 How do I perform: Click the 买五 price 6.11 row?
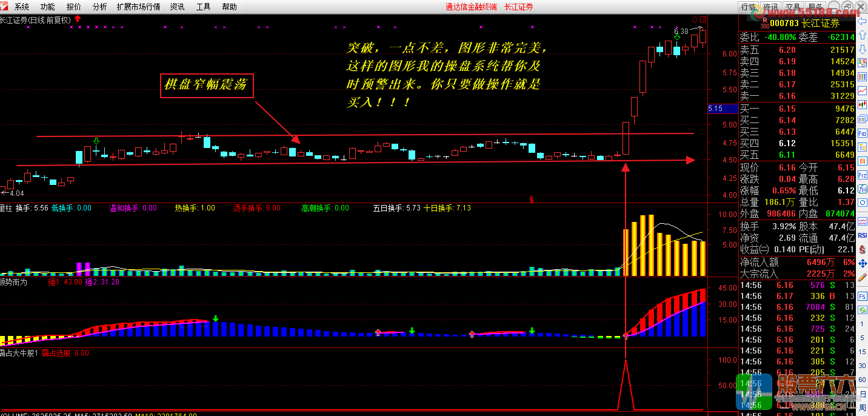pos(797,155)
